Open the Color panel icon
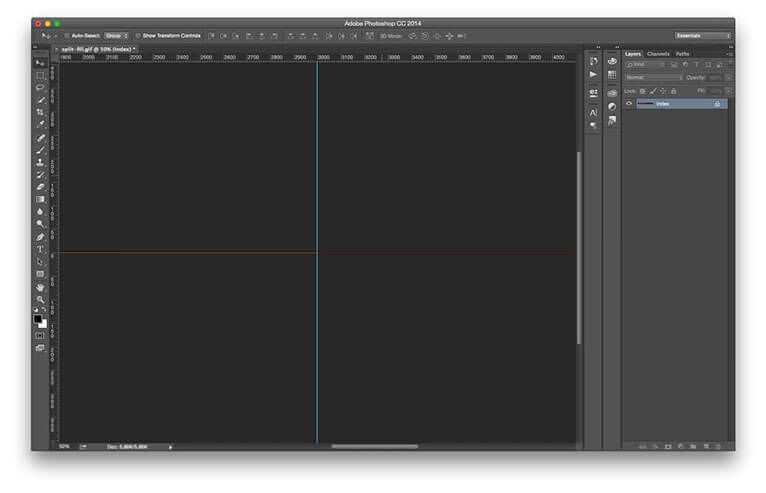766x493 pixels. point(612,61)
